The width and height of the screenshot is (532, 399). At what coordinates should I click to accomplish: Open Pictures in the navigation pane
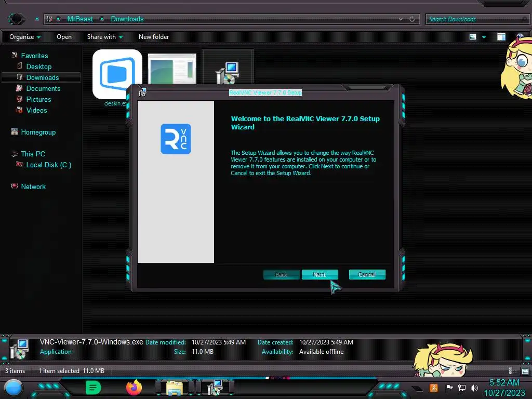coord(38,99)
